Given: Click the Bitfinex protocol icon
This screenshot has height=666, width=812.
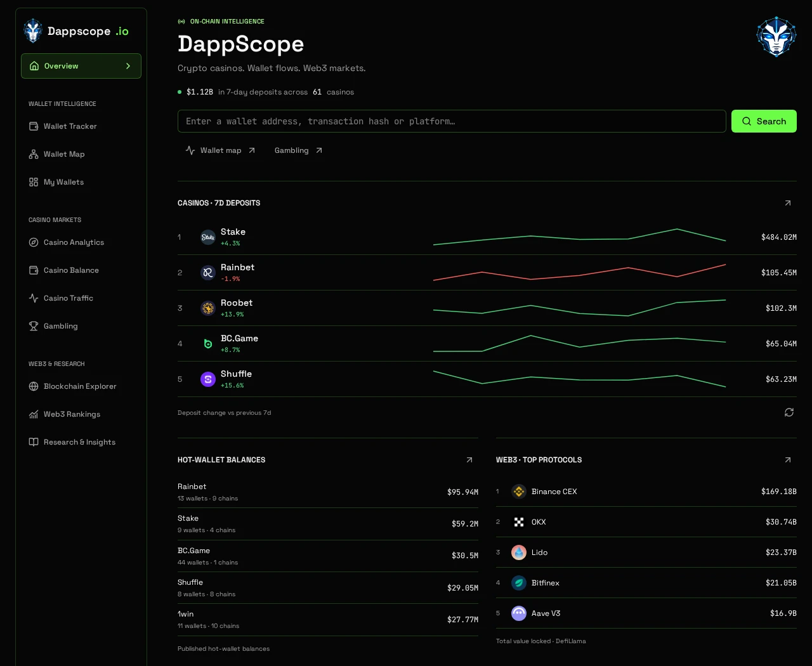Looking at the screenshot, I should [x=519, y=583].
